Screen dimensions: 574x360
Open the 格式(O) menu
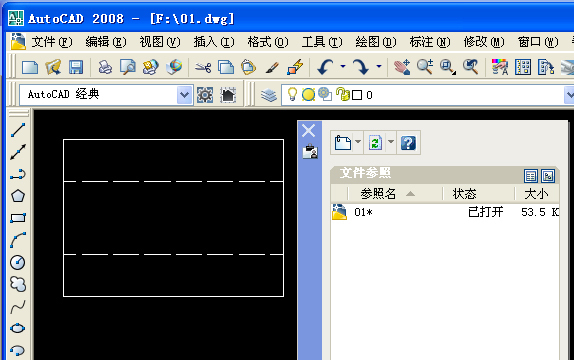(x=268, y=42)
